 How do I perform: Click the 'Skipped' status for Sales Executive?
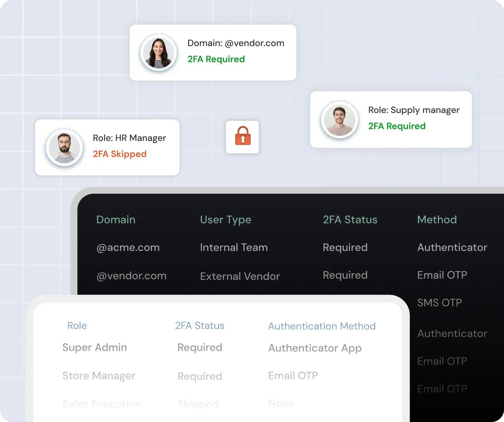tap(198, 404)
